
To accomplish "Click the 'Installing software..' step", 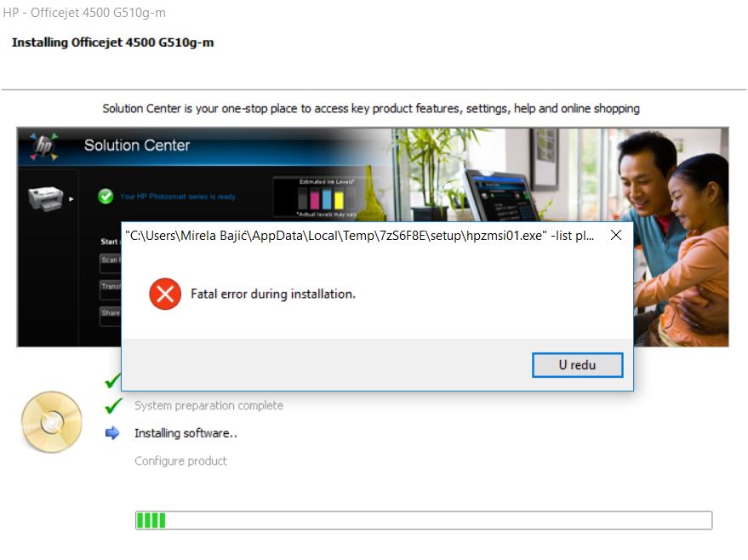I will pyautogui.click(x=186, y=433).
